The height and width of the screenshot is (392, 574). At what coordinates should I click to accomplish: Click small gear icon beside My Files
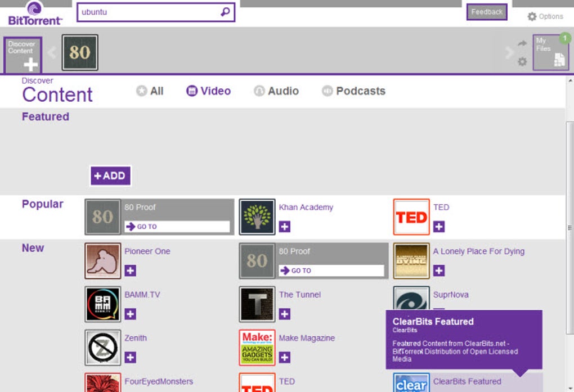coord(522,61)
